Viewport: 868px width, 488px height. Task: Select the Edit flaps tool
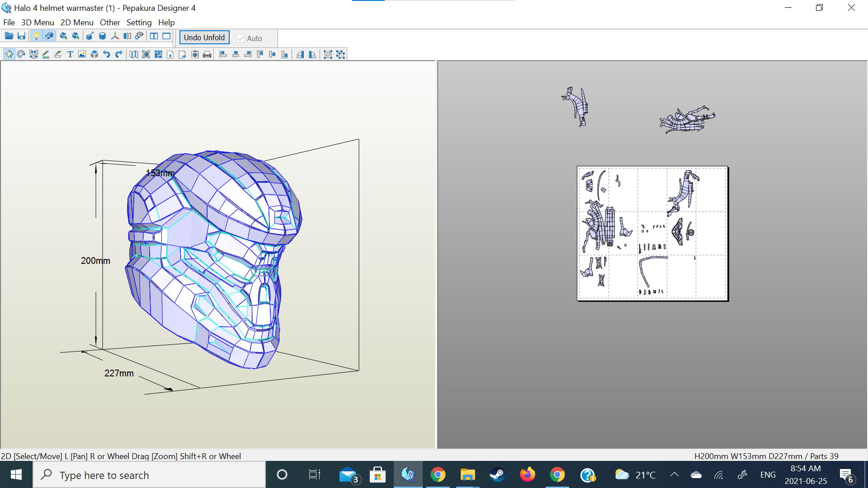click(58, 54)
